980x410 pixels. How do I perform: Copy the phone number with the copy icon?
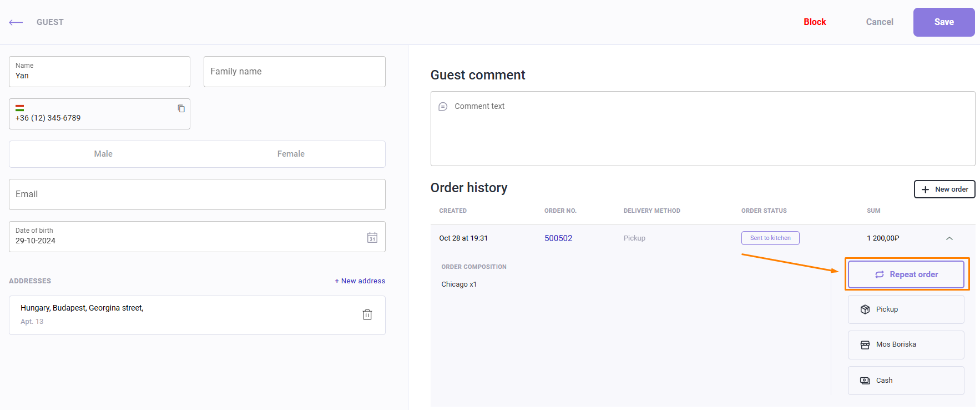click(x=181, y=108)
